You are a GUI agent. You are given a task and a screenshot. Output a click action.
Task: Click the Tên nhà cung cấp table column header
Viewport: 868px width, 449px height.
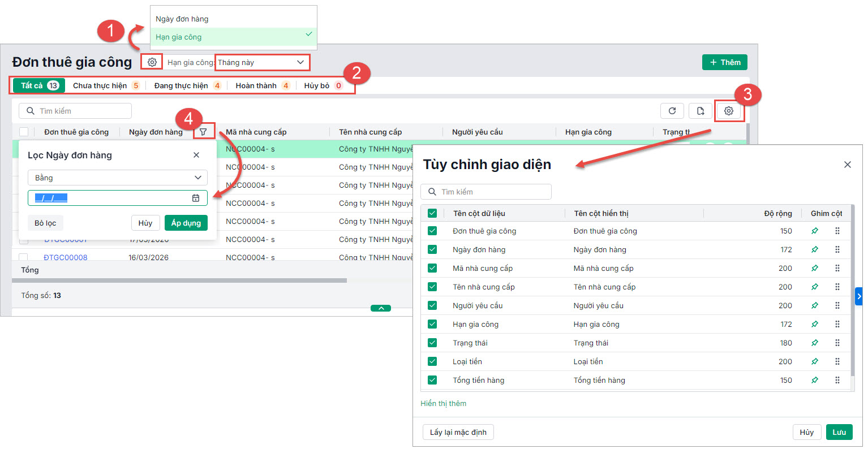(x=371, y=132)
